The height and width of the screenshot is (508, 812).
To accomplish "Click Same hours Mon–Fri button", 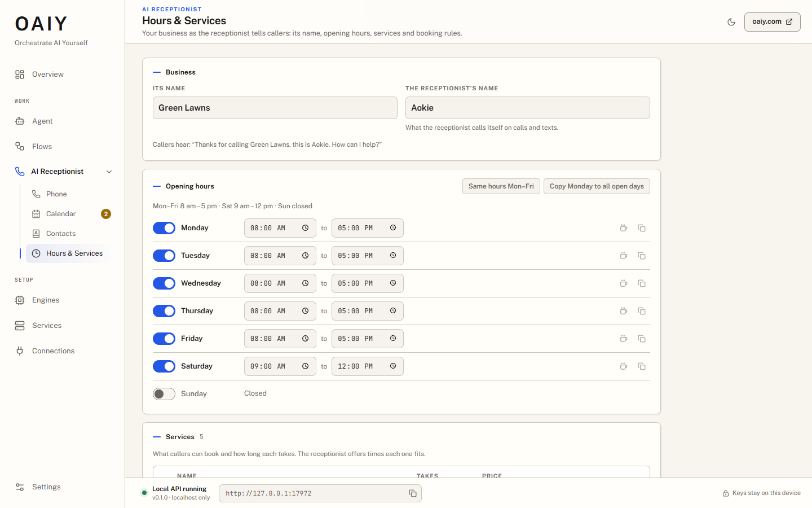I will (x=501, y=186).
